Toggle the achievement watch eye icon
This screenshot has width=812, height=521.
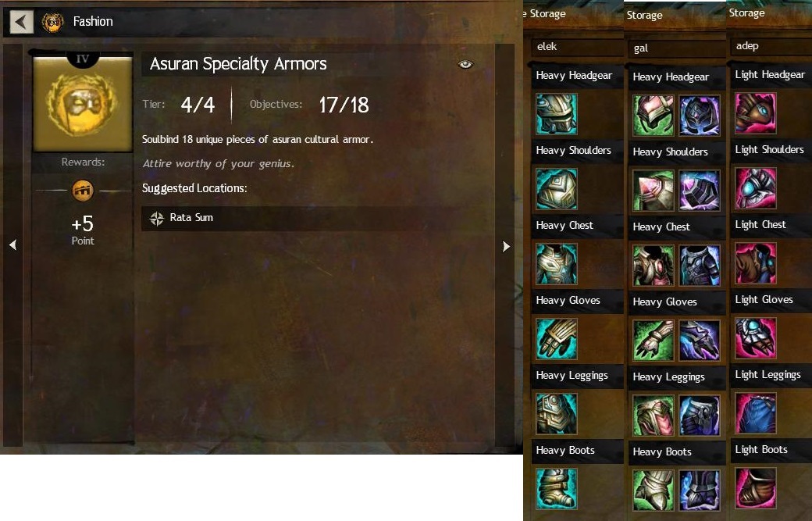coord(465,64)
